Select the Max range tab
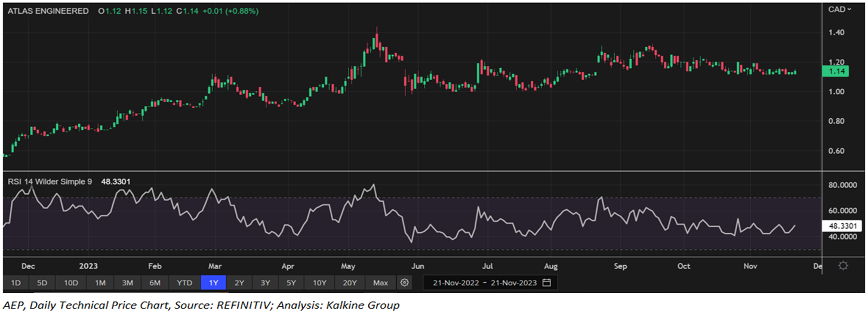Screen dimensions: 868x314 pyautogui.click(x=380, y=282)
